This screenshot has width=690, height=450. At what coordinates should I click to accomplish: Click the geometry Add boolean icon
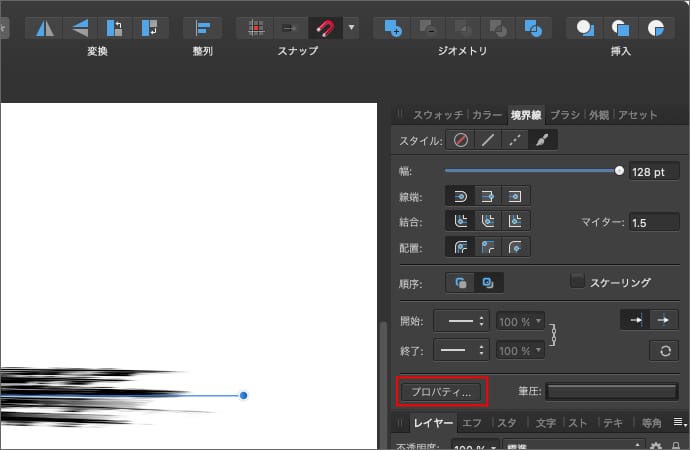pos(393,27)
